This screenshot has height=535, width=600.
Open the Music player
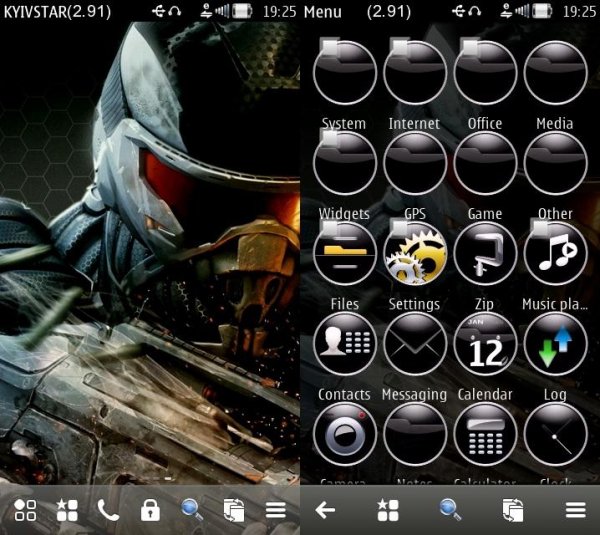click(555, 253)
